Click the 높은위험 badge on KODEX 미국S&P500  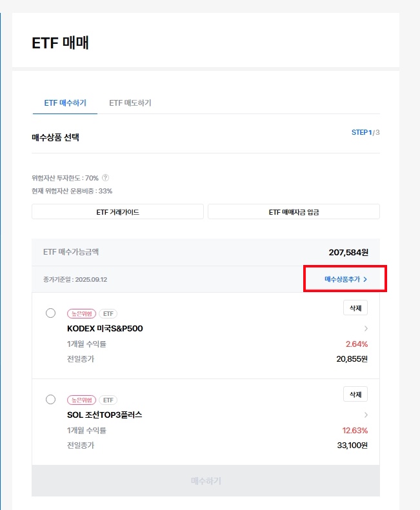point(81,313)
